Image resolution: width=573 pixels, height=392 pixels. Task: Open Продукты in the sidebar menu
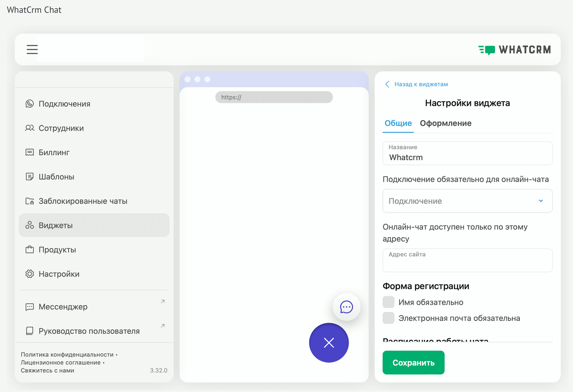click(57, 250)
